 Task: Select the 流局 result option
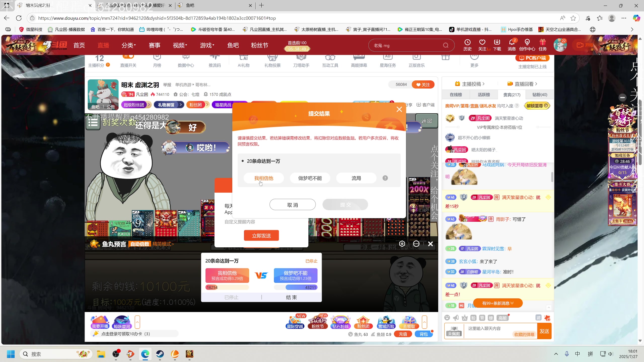(x=356, y=178)
